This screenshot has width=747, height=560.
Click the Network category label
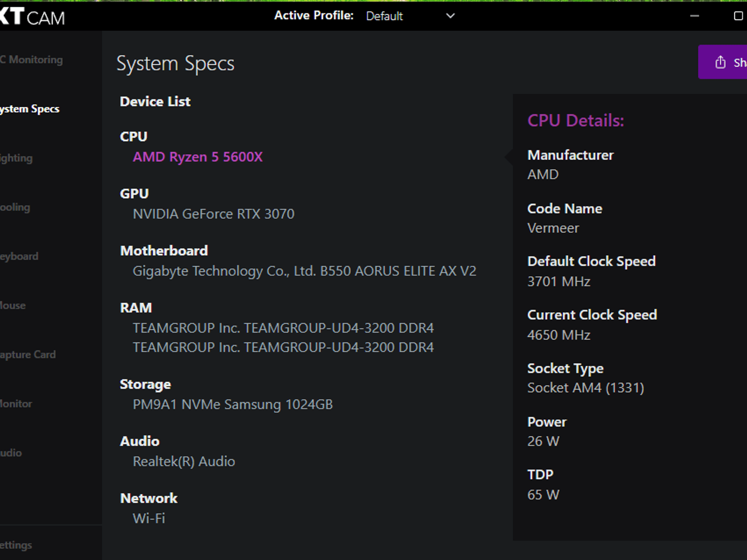tap(149, 498)
